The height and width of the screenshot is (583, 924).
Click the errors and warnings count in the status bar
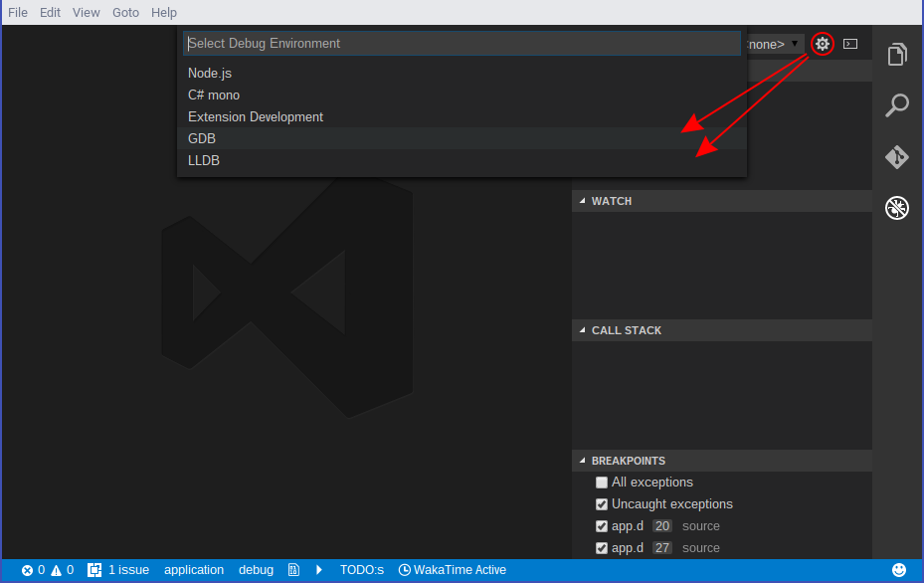pos(48,570)
